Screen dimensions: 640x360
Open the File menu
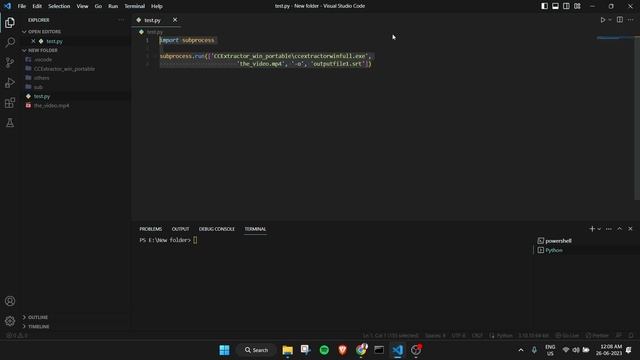tap(22, 6)
